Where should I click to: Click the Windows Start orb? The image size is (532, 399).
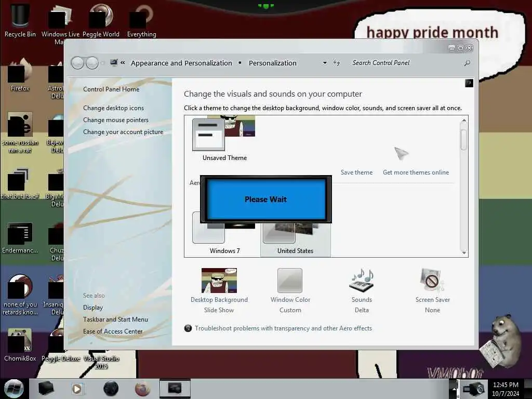[x=14, y=389]
